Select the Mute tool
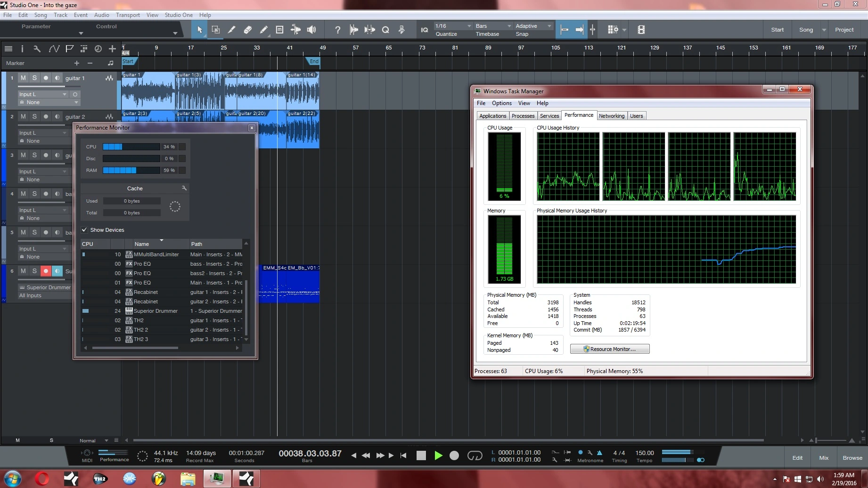This screenshot has height=488, width=868. pos(279,30)
